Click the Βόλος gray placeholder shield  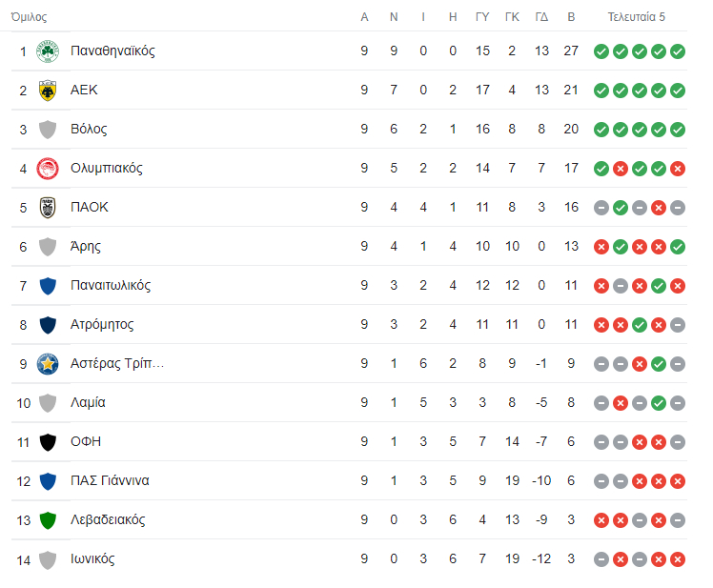pyautogui.click(x=48, y=130)
